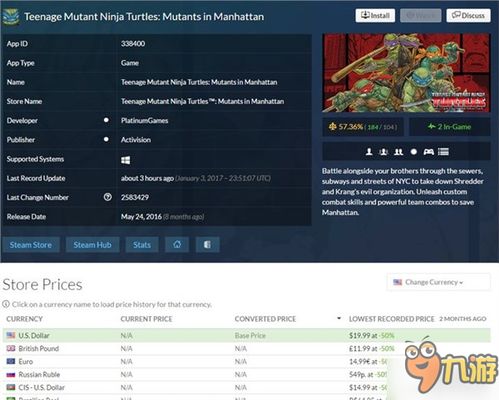
Task: Click the Store Prices heading
Action: [42, 285]
